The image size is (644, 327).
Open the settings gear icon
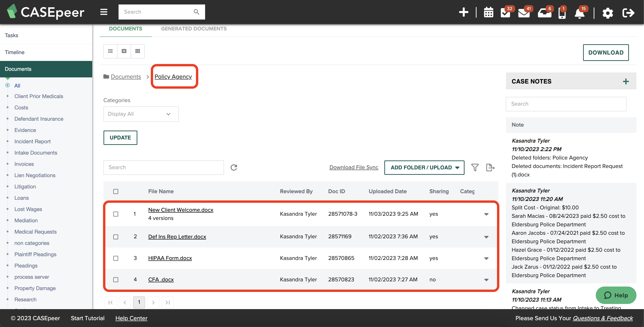608,13
